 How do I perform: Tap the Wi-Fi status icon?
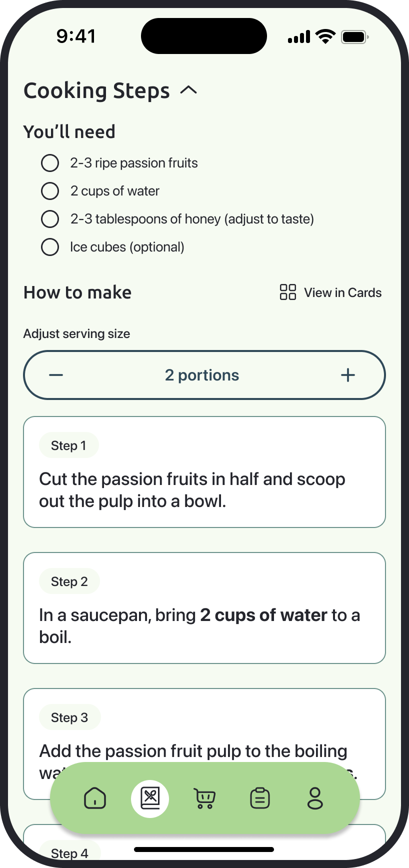click(325, 36)
